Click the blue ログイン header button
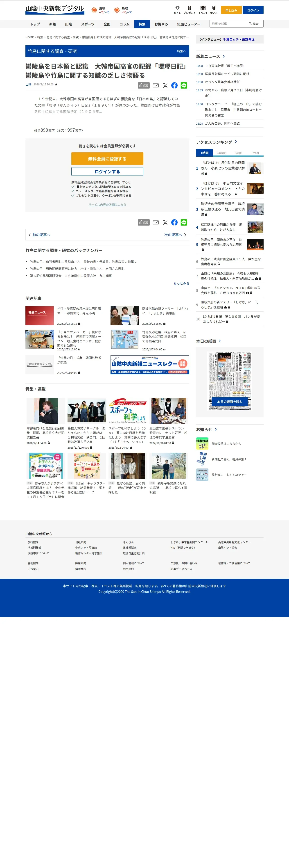Viewport: 289px width, 868px height. pyautogui.click(x=253, y=10)
